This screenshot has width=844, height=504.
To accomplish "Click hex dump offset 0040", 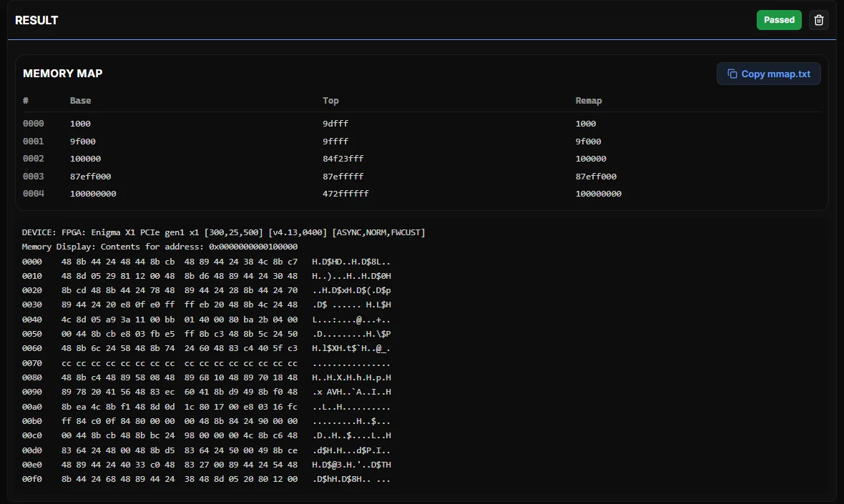I will coord(31,320).
